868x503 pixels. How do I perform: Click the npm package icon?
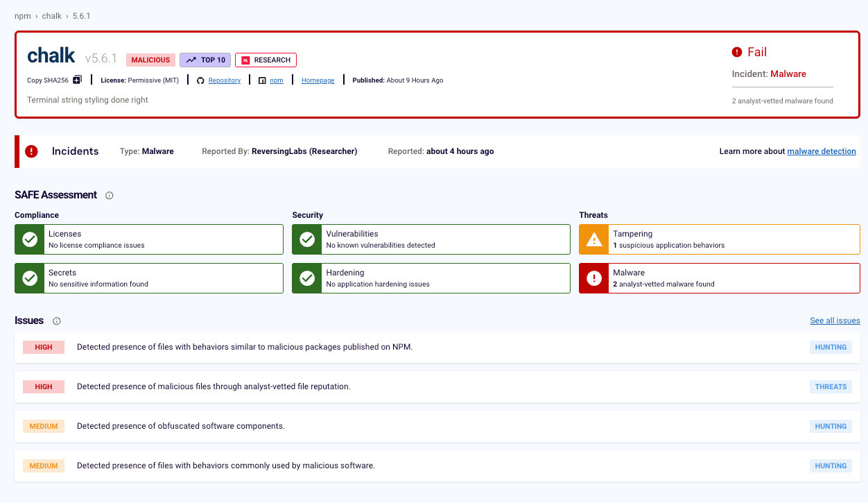(261, 80)
